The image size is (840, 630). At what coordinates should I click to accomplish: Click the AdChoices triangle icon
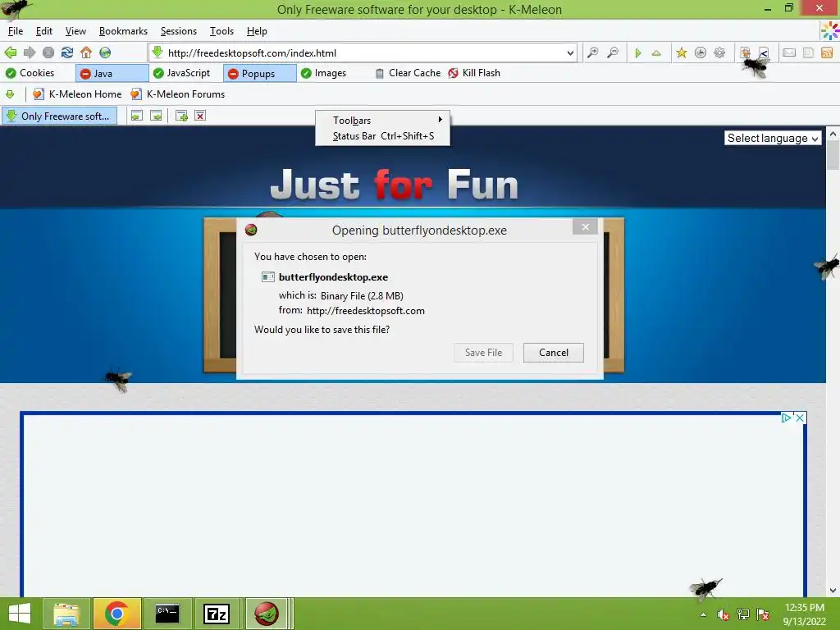click(x=786, y=418)
